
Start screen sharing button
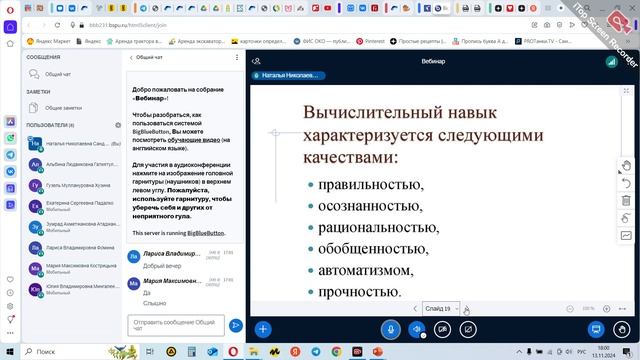468,329
